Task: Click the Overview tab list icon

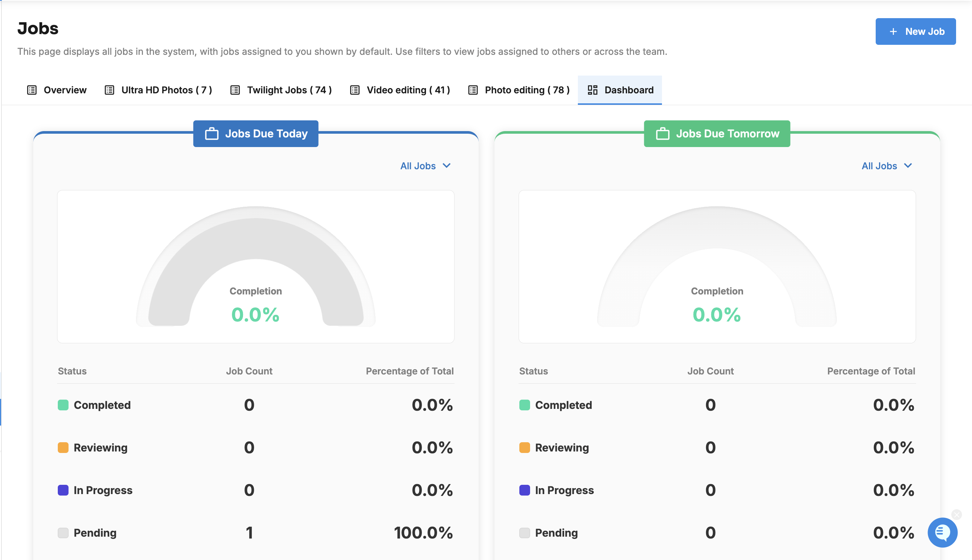Action: coord(32,90)
